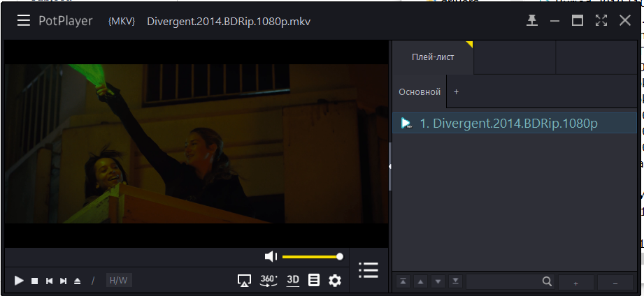644x296 pixels.
Task: Move the playlist item to the top
Action: (403, 281)
